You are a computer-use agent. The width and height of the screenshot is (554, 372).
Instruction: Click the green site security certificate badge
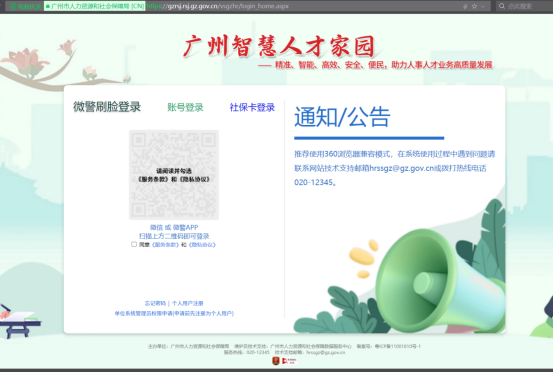pos(94,6)
